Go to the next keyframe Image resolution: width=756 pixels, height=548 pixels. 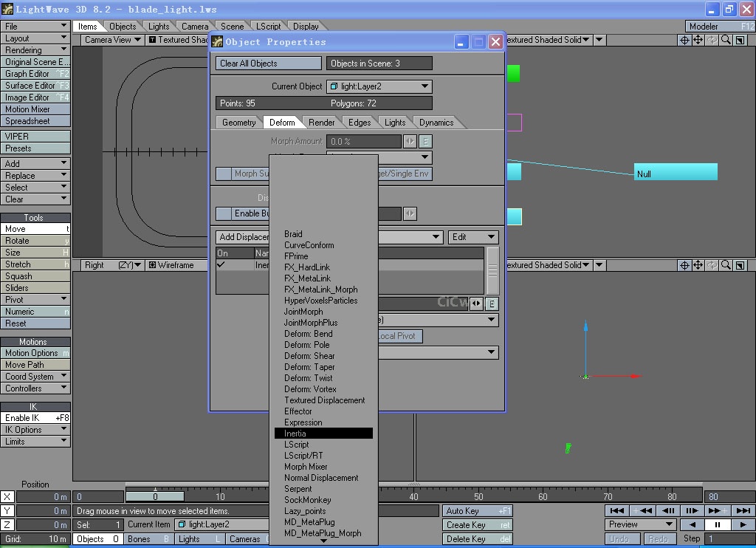coord(717,510)
